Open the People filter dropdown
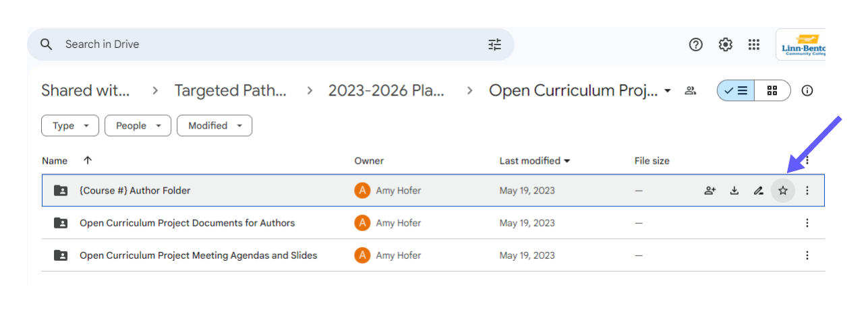 (x=138, y=126)
